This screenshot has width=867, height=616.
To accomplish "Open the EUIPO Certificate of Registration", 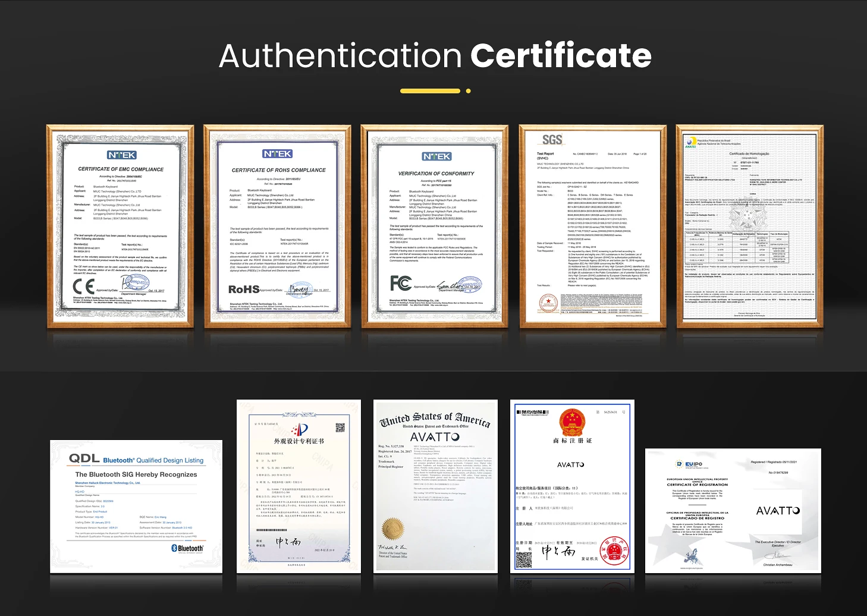I will click(x=733, y=511).
